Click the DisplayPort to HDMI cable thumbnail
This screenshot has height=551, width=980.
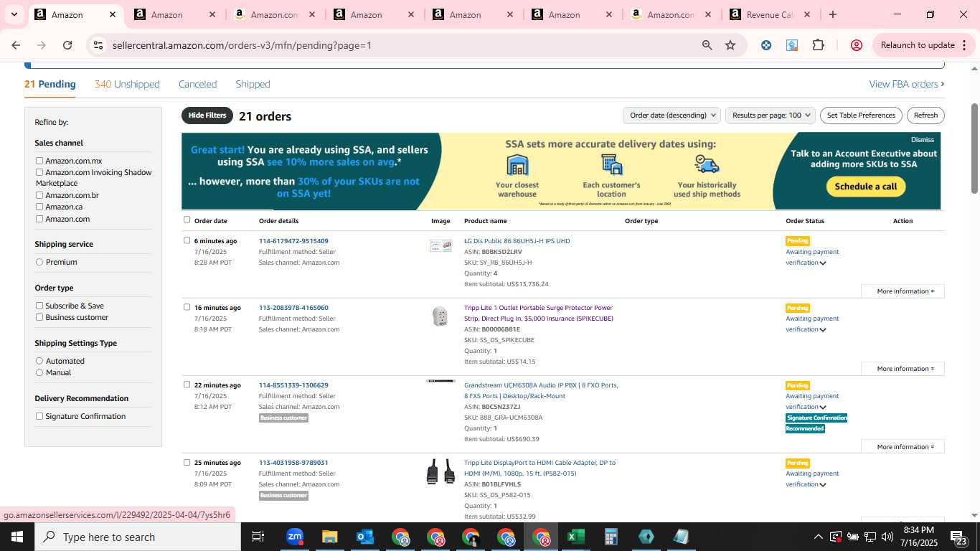click(x=440, y=471)
